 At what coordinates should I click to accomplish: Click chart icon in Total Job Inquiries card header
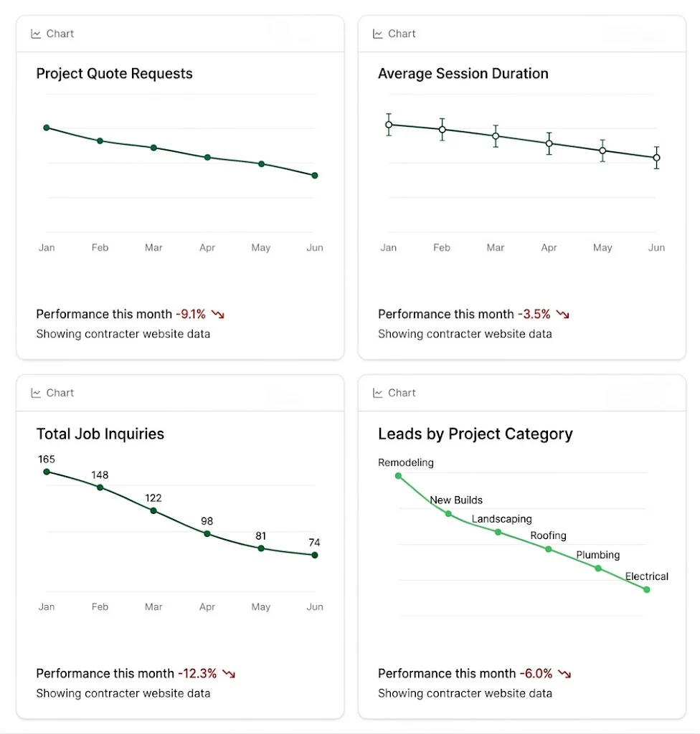(36, 393)
